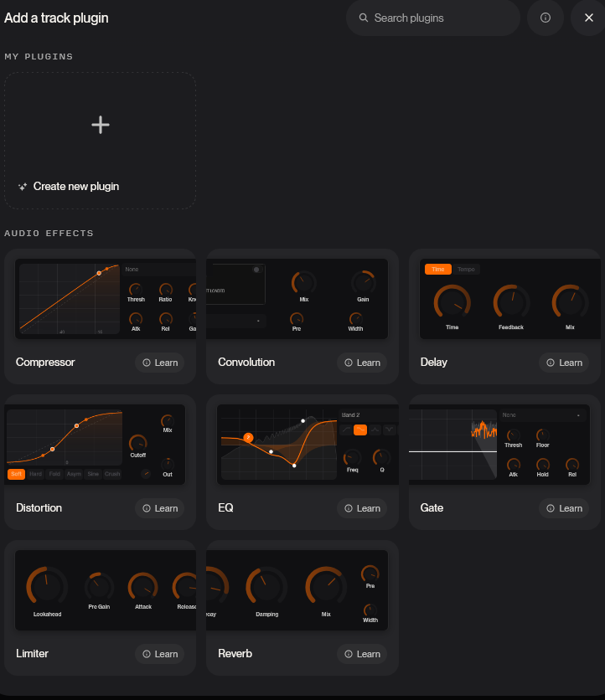The image size is (605, 700).
Task: Select the "Gate" name text
Action: pos(432,507)
